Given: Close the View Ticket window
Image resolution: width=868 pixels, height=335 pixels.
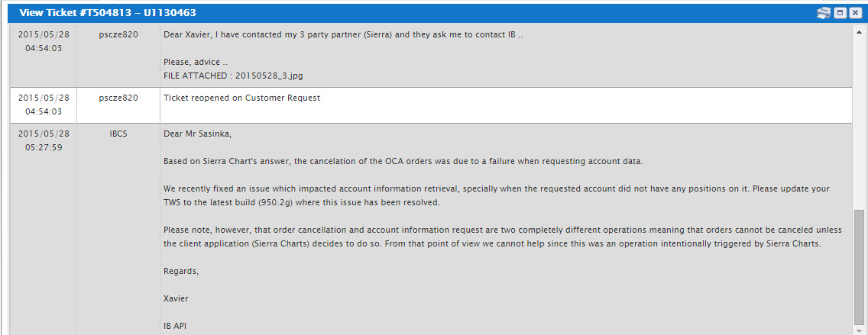Looking at the screenshot, I should [855, 13].
